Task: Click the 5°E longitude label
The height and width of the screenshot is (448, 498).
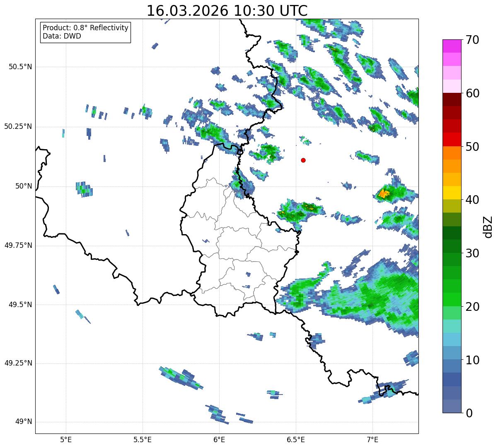Action: [x=66, y=439]
